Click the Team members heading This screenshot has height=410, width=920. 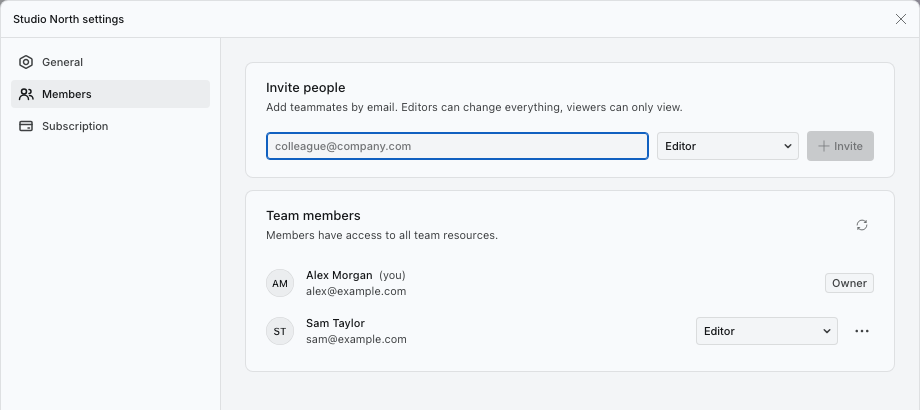313,215
